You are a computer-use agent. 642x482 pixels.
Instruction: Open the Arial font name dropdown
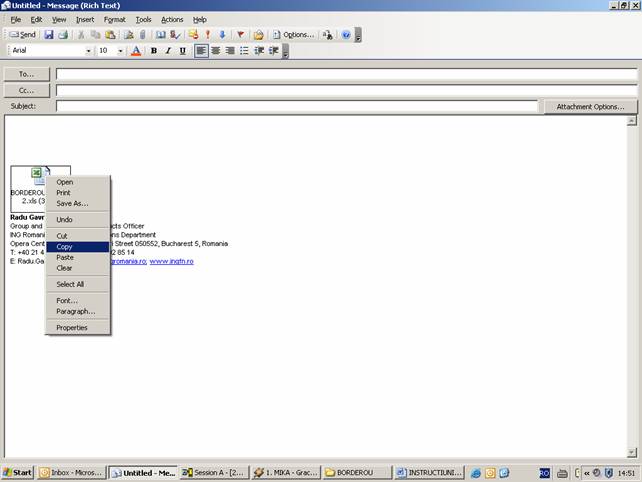(88, 51)
